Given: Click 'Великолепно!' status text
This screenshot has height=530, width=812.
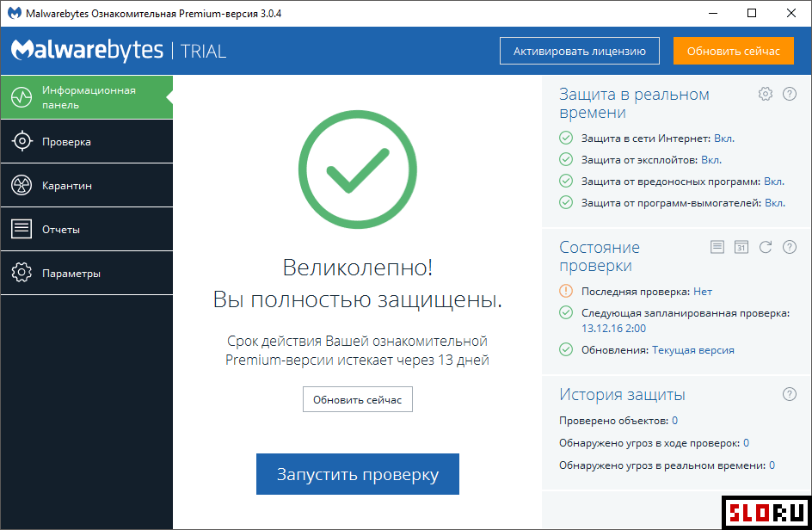Looking at the screenshot, I should (357, 268).
